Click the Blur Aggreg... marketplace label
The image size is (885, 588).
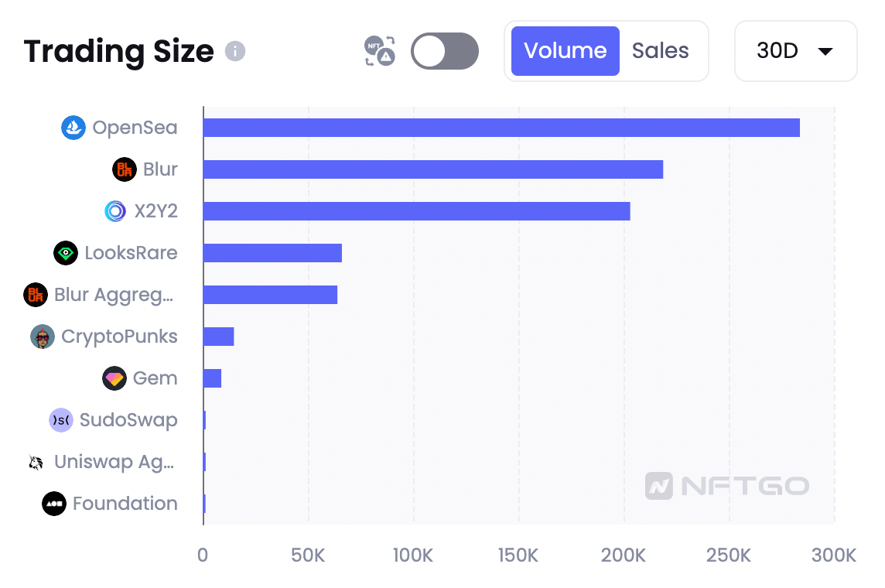click(114, 295)
